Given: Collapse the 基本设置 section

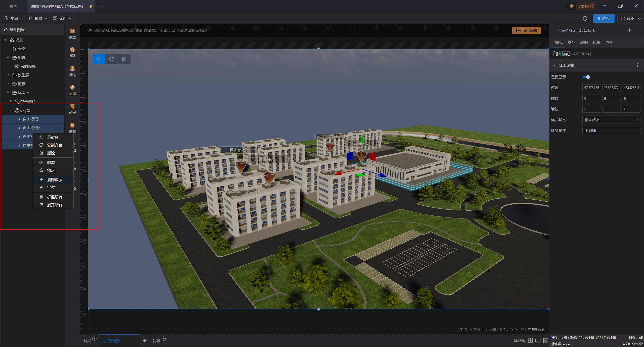Looking at the screenshot, I should click(554, 66).
